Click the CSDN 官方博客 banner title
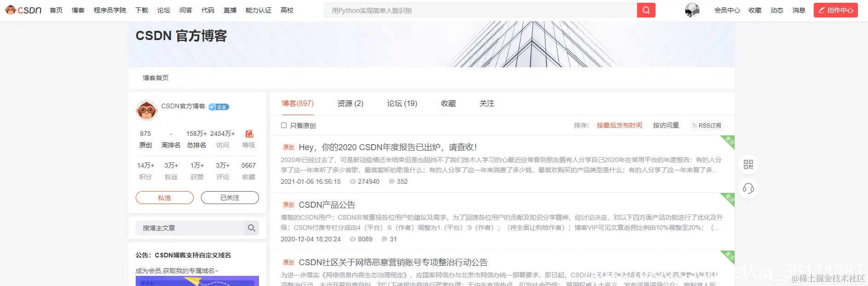The image size is (868, 286). [x=181, y=36]
